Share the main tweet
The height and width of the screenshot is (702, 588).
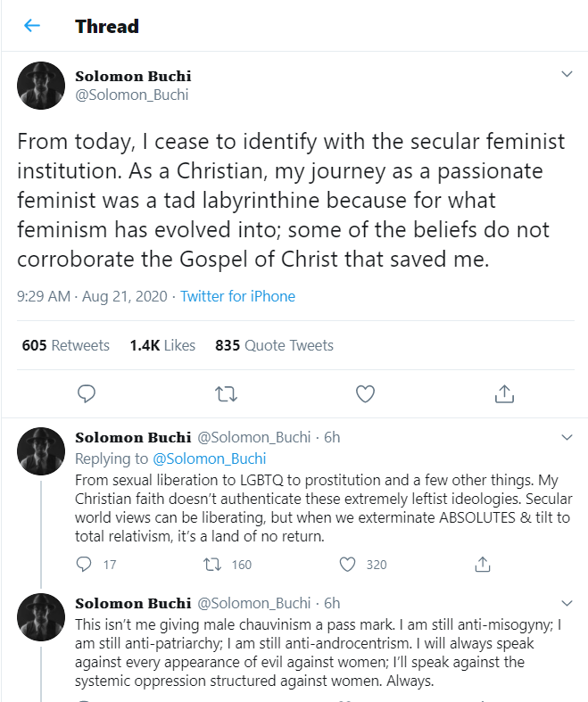[503, 392]
